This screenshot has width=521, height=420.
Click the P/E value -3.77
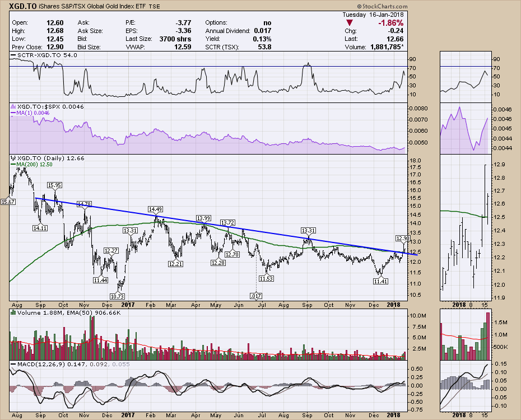click(x=183, y=22)
